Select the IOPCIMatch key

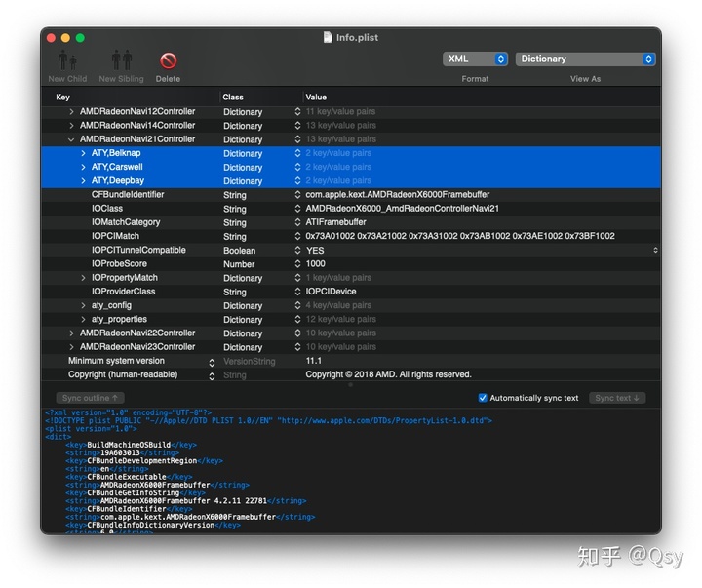pyautogui.click(x=115, y=236)
